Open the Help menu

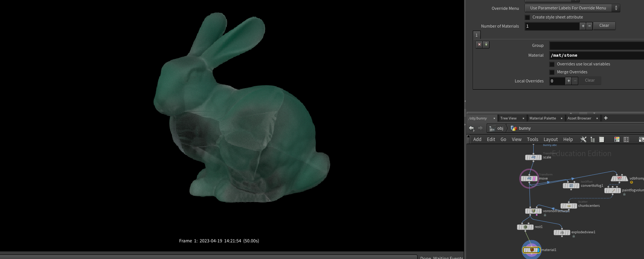click(x=568, y=140)
